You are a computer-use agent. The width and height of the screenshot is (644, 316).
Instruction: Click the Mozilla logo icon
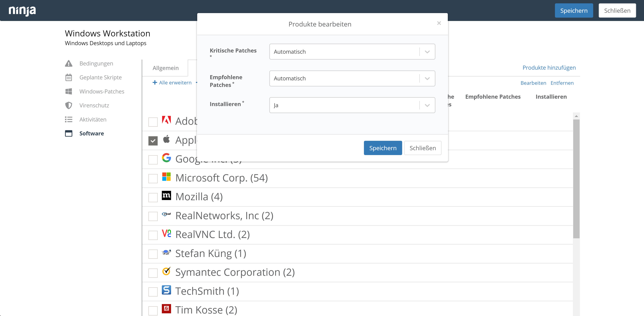point(166,196)
